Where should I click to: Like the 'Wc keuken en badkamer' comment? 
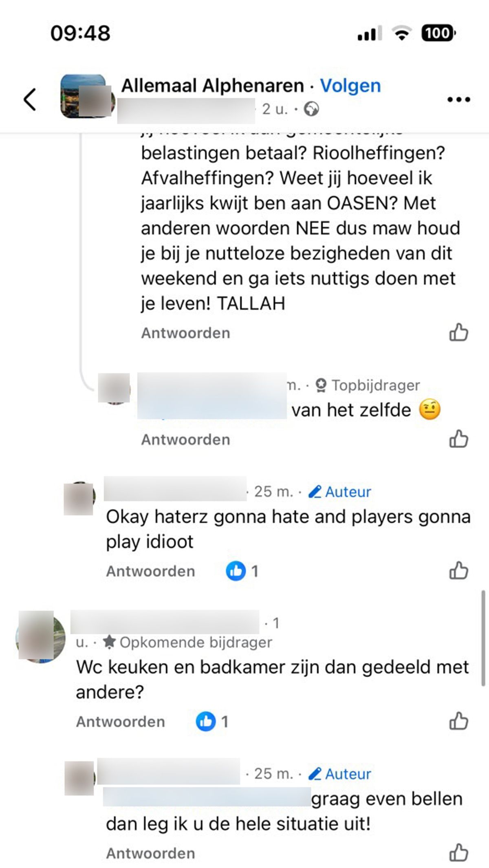(458, 721)
